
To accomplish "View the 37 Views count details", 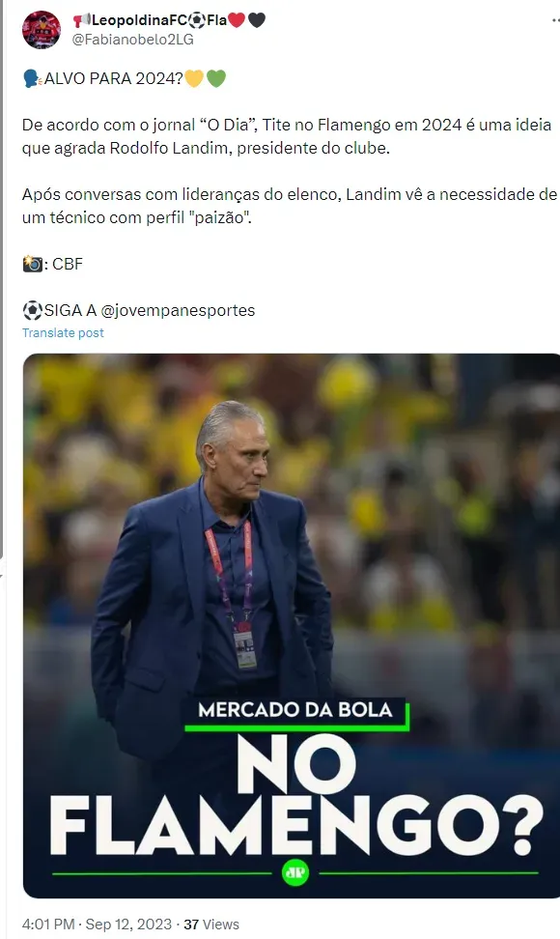I will (211, 925).
